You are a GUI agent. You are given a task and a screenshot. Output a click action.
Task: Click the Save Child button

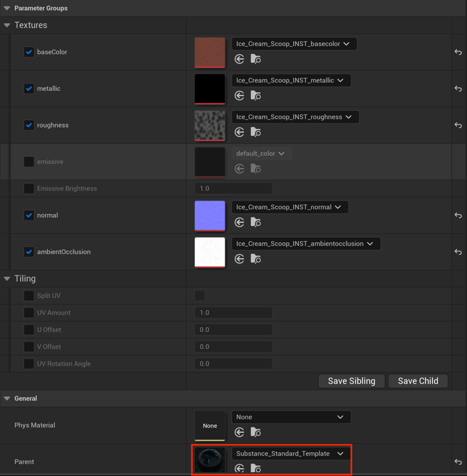418,381
